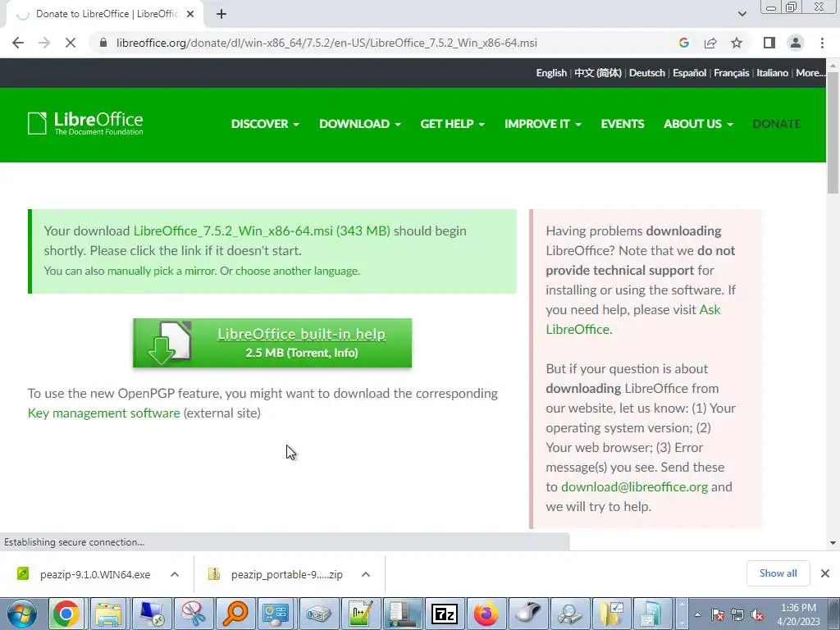Click Show all downloads
The width and height of the screenshot is (840, 630).
[x=778, y=573]
